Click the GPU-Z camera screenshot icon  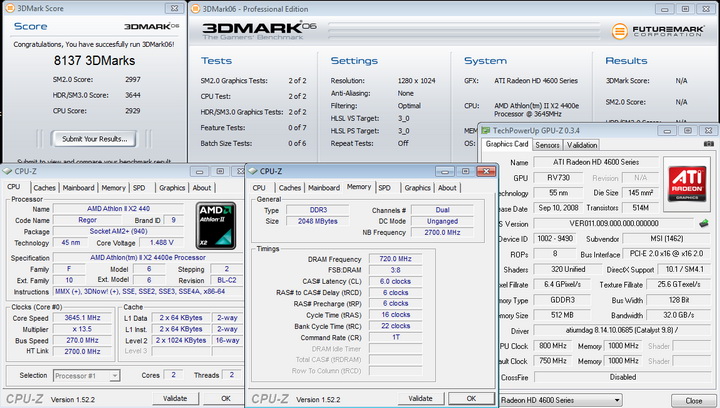(x=709, y=144)
